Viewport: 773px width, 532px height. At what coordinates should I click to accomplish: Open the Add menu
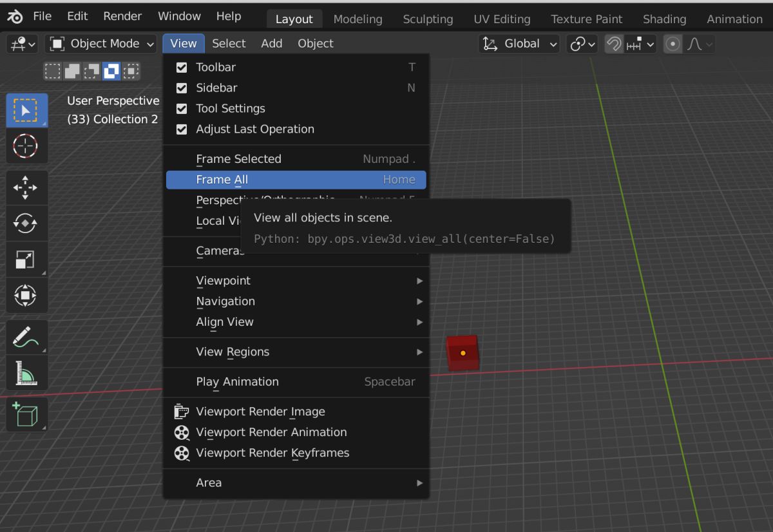coord(272,44)
